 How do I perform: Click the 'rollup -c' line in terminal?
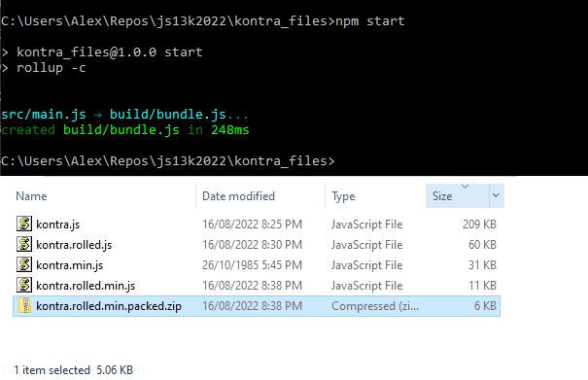point(44,68)
